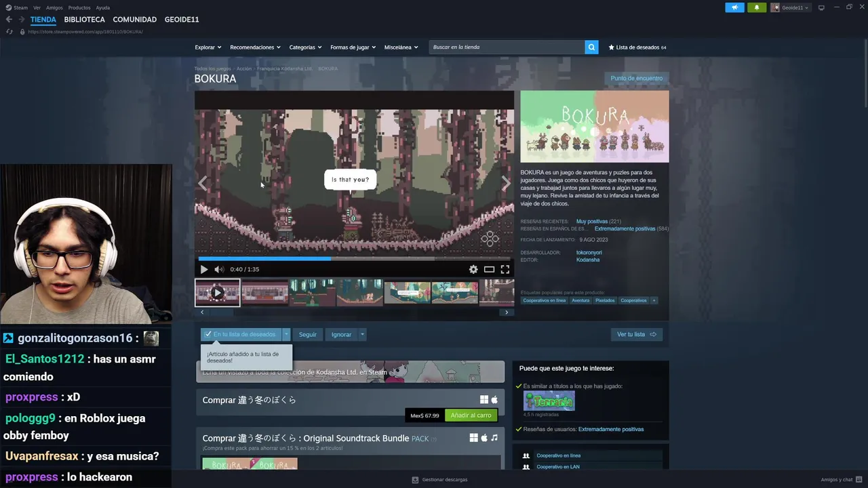Open the Amigos menu

[54, 7]
